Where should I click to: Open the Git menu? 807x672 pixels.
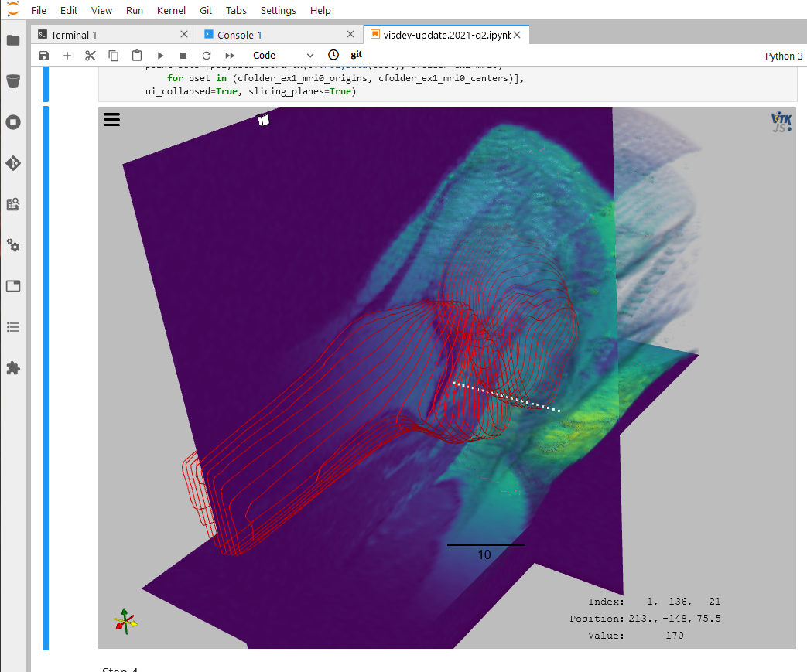(x=205, y=10)
